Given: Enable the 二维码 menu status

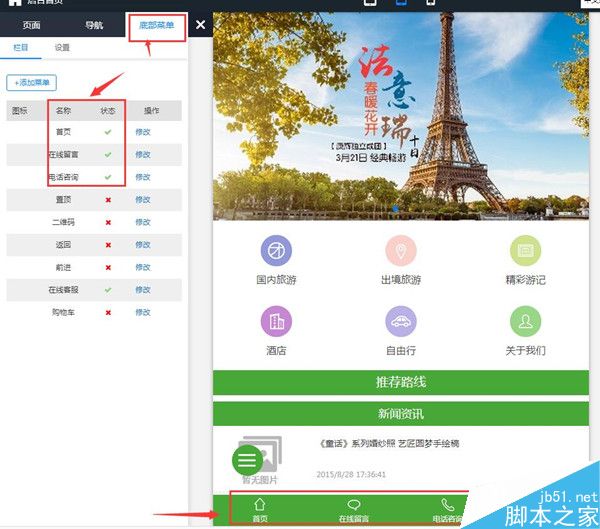Looking at the screenshot, I should pyautogui.click(x=108, y=222).
